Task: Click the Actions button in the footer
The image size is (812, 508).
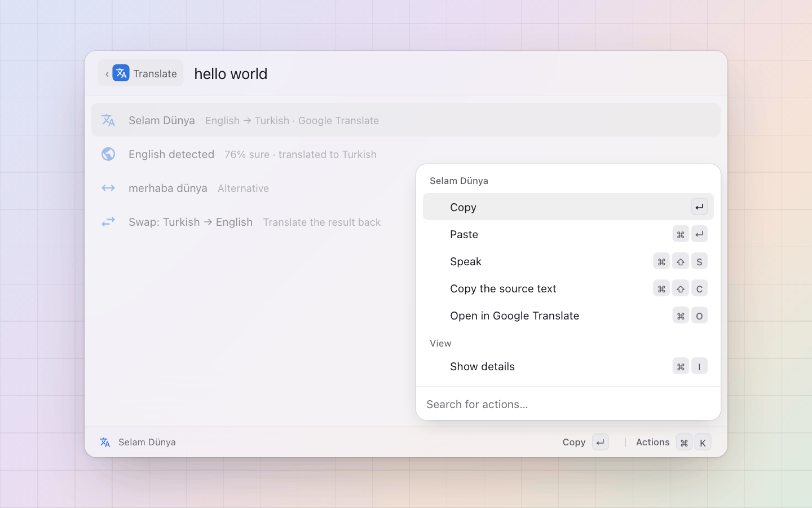Action: (x=673, y=443)
